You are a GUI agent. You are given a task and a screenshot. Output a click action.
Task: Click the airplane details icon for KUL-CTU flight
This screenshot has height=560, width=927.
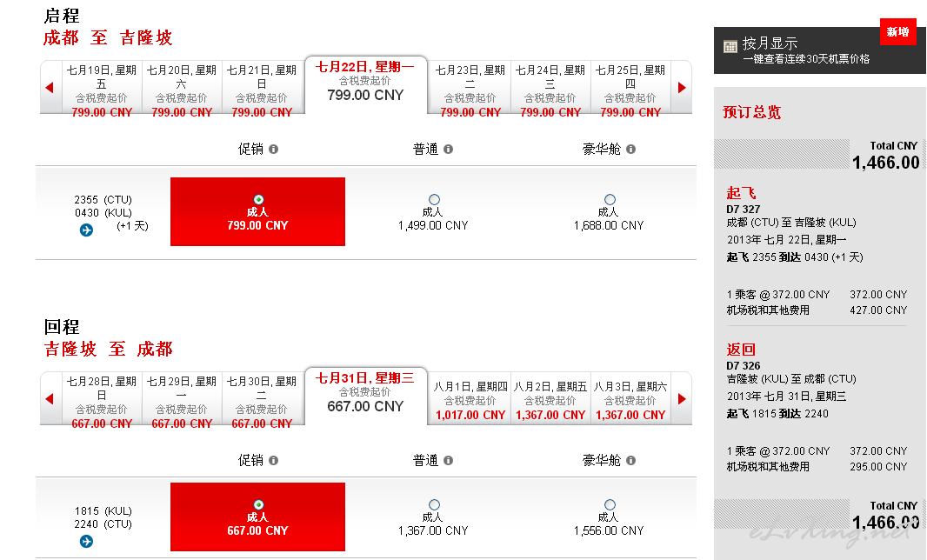click(86, 541)
